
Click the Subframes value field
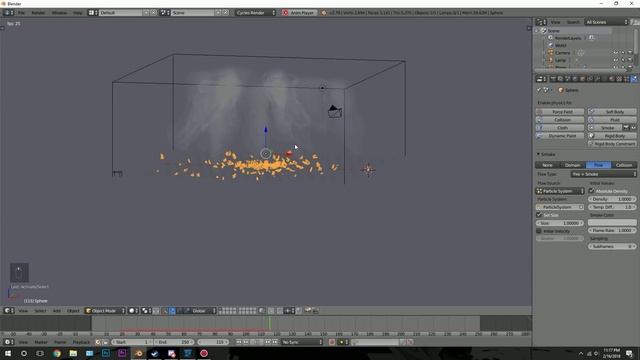[x=612, y=247]
